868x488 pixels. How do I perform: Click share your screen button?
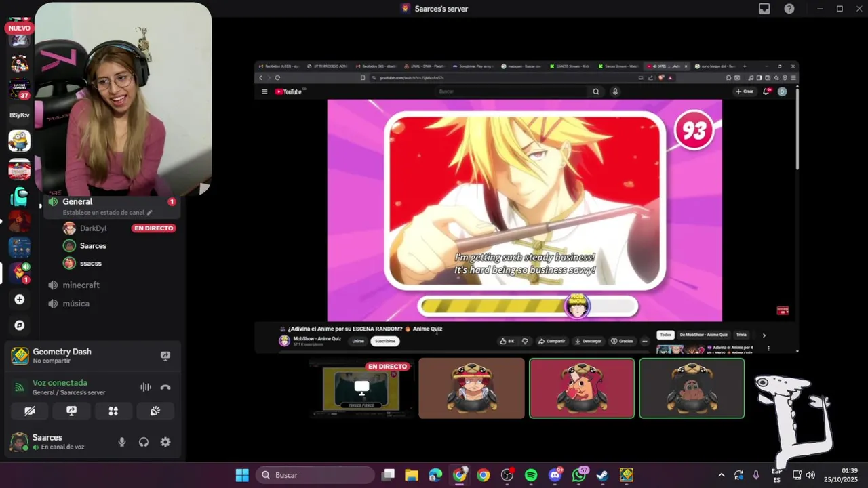[71, 411]
